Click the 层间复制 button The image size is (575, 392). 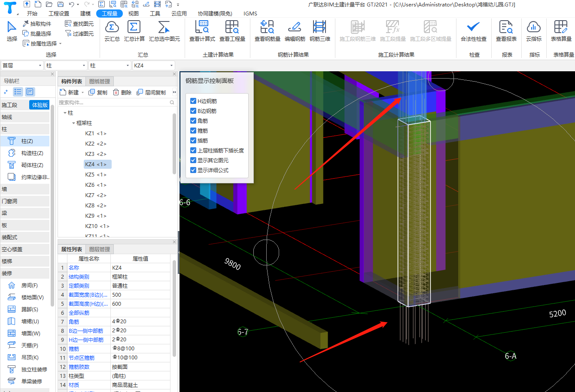(151, 92)
